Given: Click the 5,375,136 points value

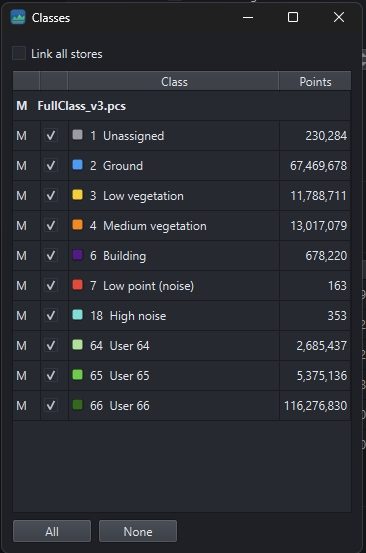Looking at the screenshot, I should [322, 376].
